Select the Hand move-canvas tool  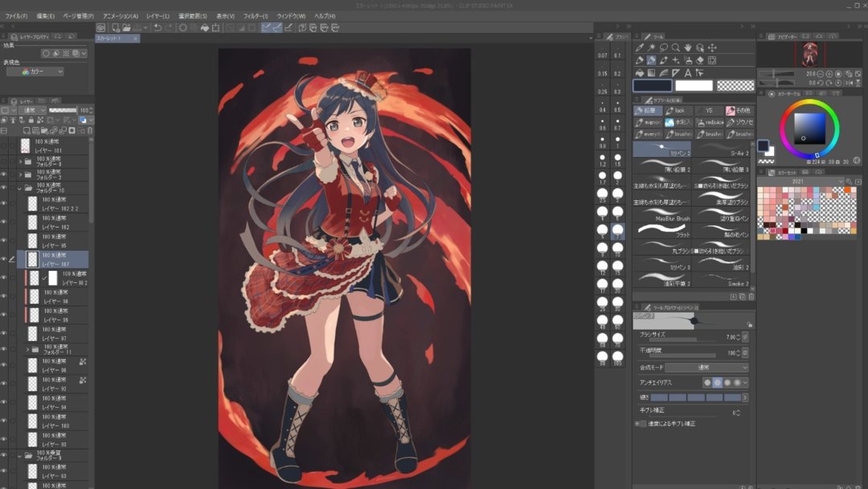click(688, 47)
